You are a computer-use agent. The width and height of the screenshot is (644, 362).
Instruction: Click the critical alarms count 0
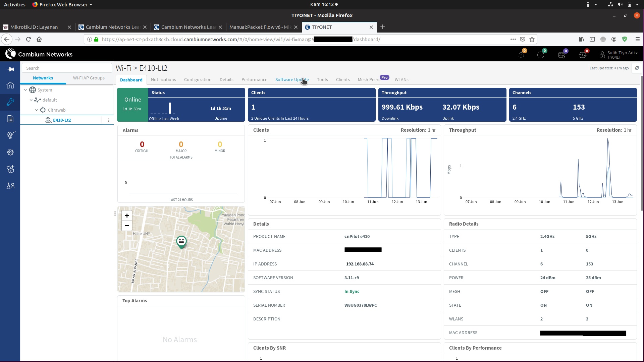pos(142,144)
